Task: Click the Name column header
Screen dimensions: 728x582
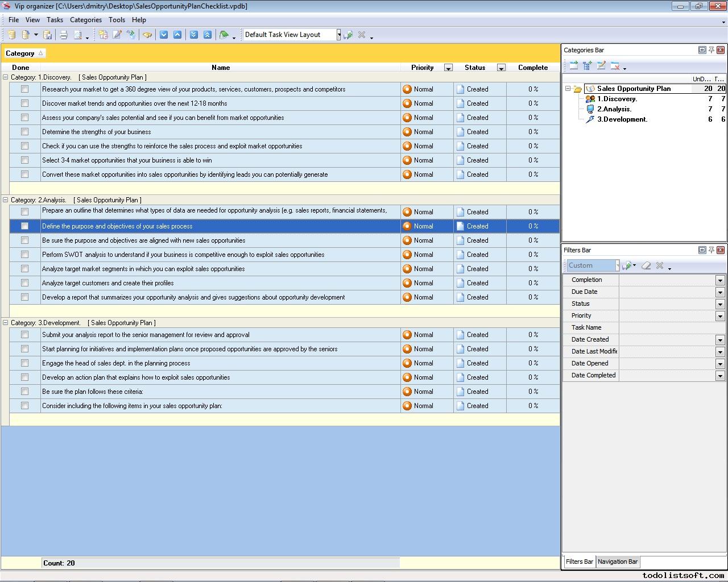Action: click(221, 68)
